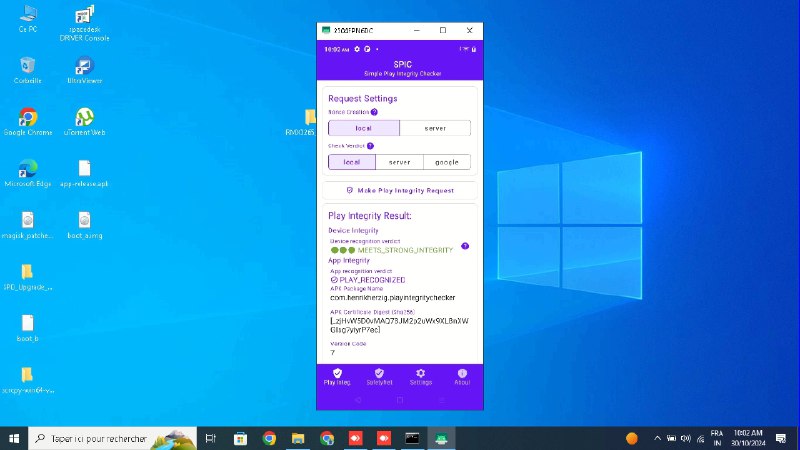The width and height of the screenshot is (800, 450).
Task: Click help icon beside MEETS_STRONG_INTEGRITY verdict
Action: [x=465, y=246]
